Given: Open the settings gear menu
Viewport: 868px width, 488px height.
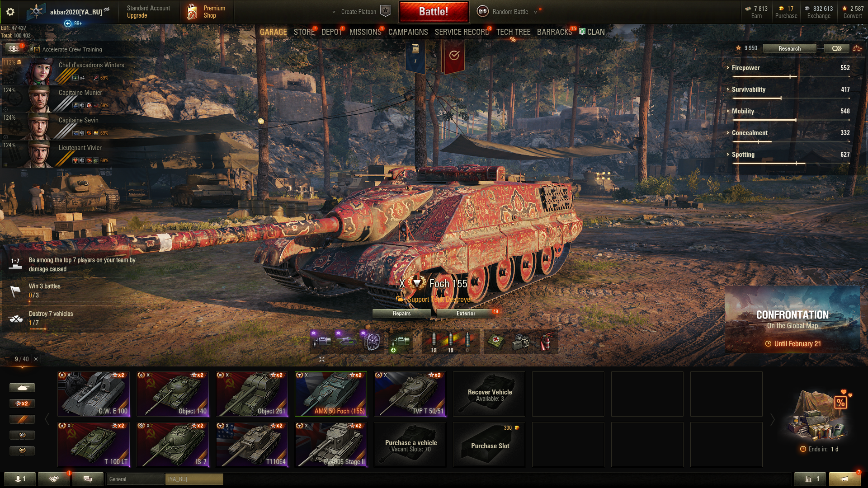Looking at the screenshot, I should [x=10, y=12].
